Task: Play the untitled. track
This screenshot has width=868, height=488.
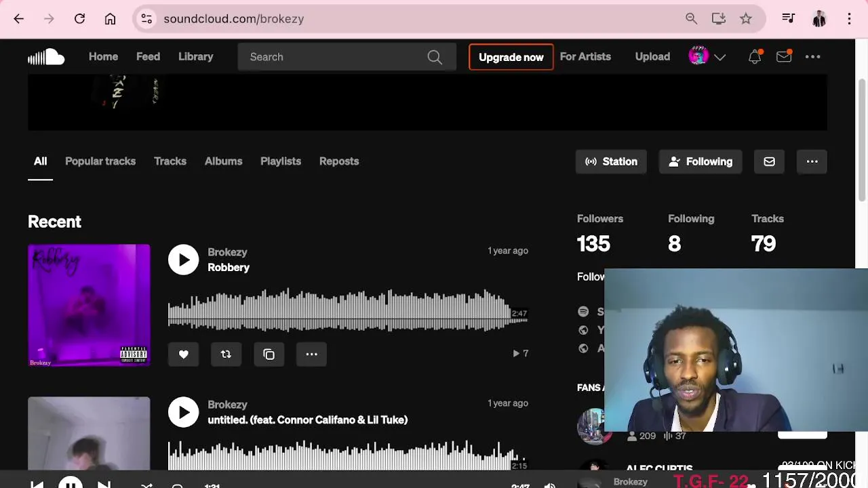Action: click(183, 412)
